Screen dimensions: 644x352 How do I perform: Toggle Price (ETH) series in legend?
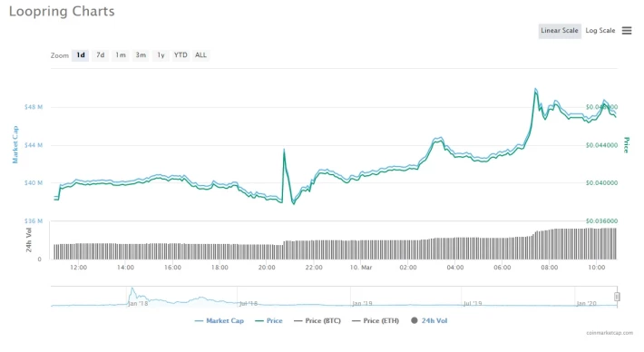pos(376,321)
